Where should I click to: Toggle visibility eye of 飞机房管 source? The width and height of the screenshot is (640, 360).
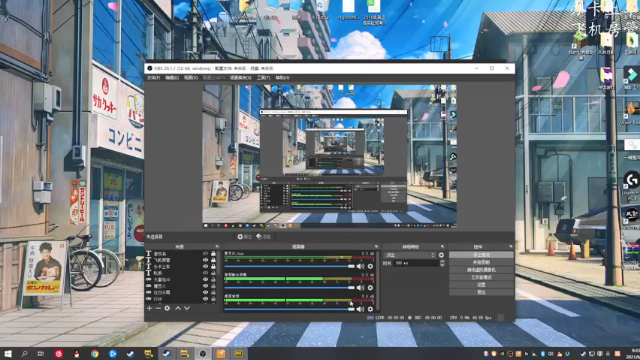[205, 260]
